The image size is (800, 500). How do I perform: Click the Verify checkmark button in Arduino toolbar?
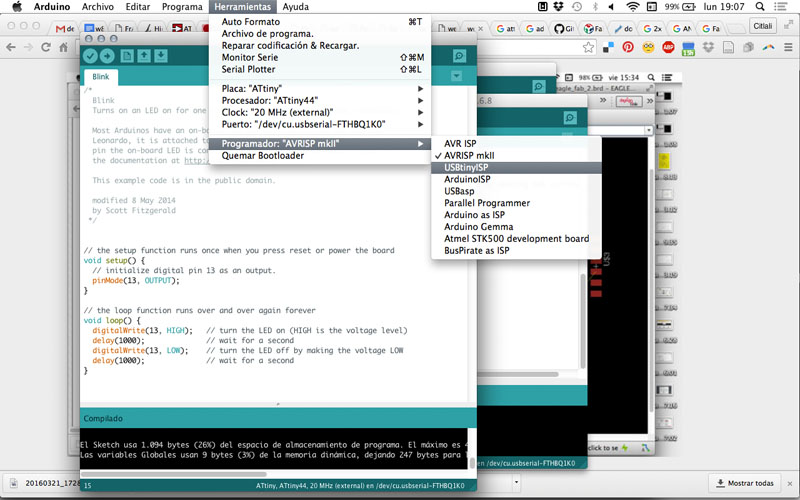(90, 56)
